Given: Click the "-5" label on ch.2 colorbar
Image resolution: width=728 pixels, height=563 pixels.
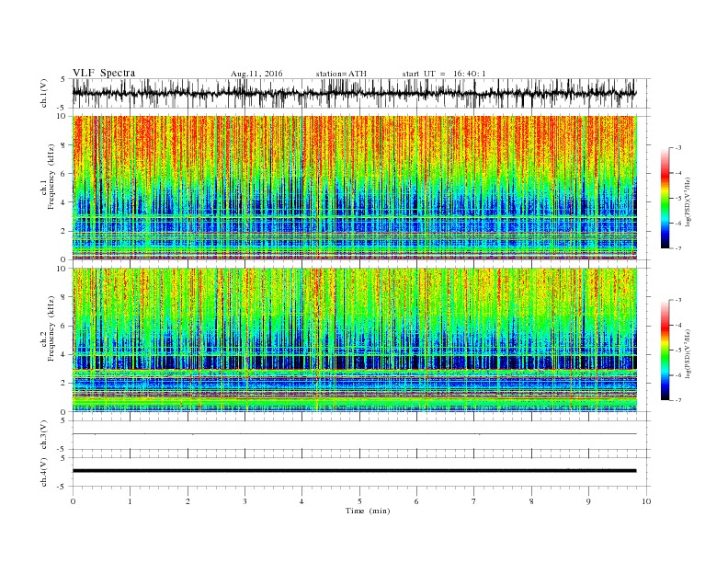Looking at the screenshot, I should coord(677,350).
